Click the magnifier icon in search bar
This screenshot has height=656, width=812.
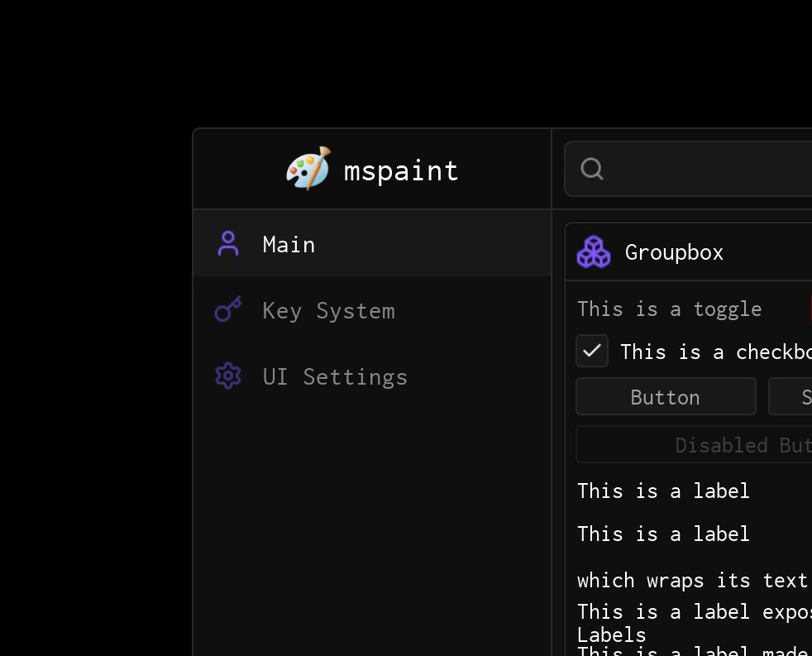point(592,169)
